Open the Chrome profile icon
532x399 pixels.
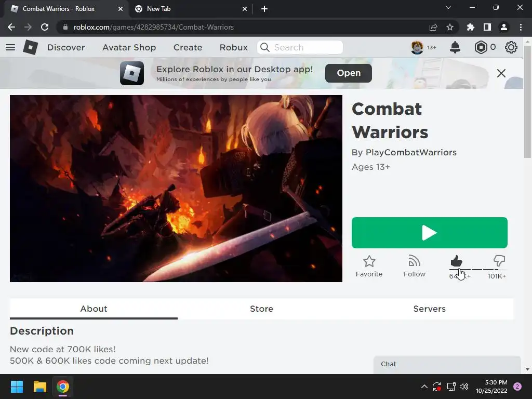[504, 27]
